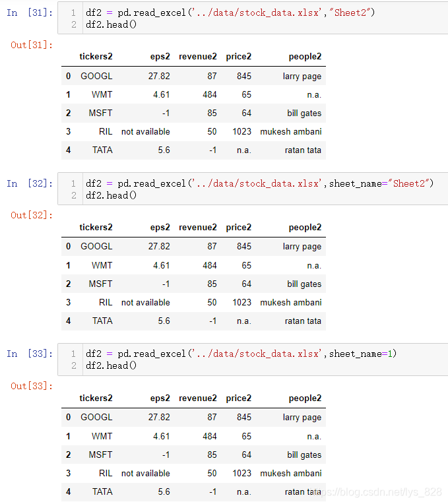The height and width of the screenshot is (504, 448).
Task: Click RIL row's 50 revenue cell in Out[33]
Action: [212, 473]
